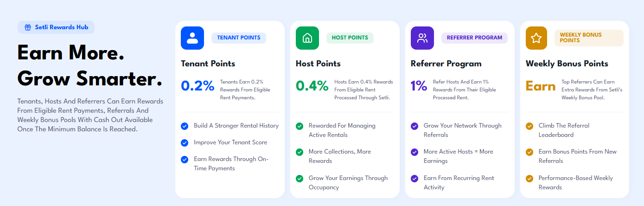Click checkmark beside Climb The Referral Leaderboard
This screenshot has width=644, height=206.
tap(529, 126)
